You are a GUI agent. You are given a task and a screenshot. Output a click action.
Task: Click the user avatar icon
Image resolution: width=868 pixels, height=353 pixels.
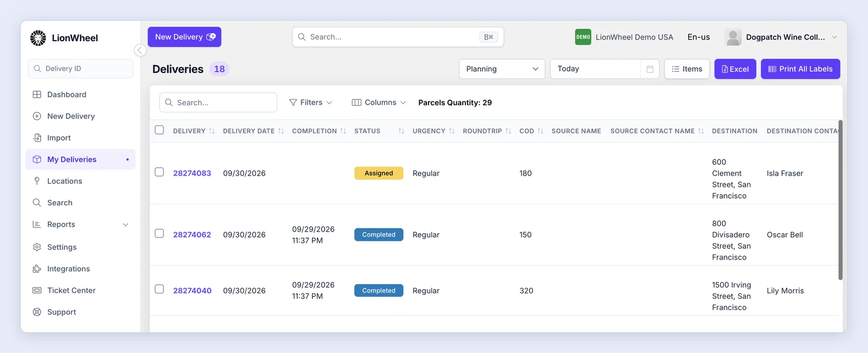[733, 37]
